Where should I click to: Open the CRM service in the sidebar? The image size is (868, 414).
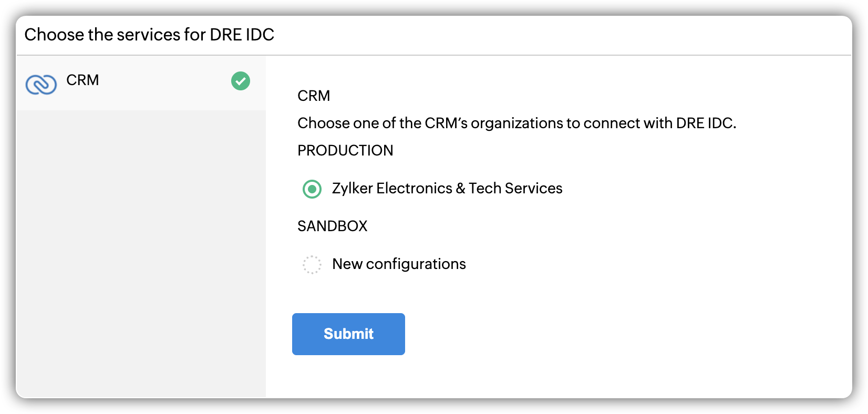(x=83, y=80)
